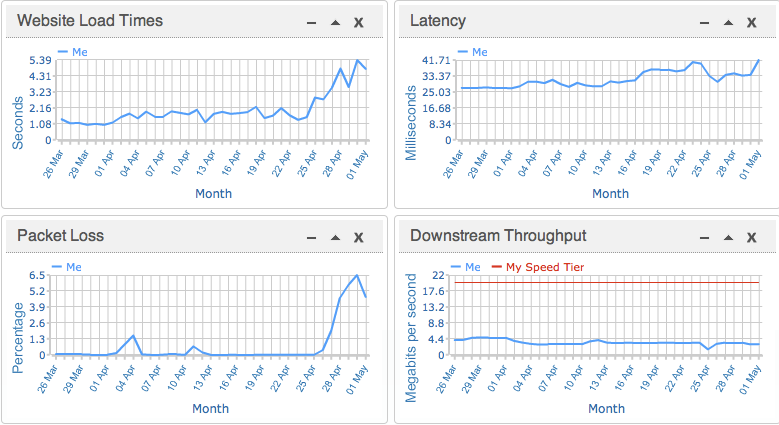The image size is (779, 425).
Task: Click the Seconds axis label
Action: (18, 123)
